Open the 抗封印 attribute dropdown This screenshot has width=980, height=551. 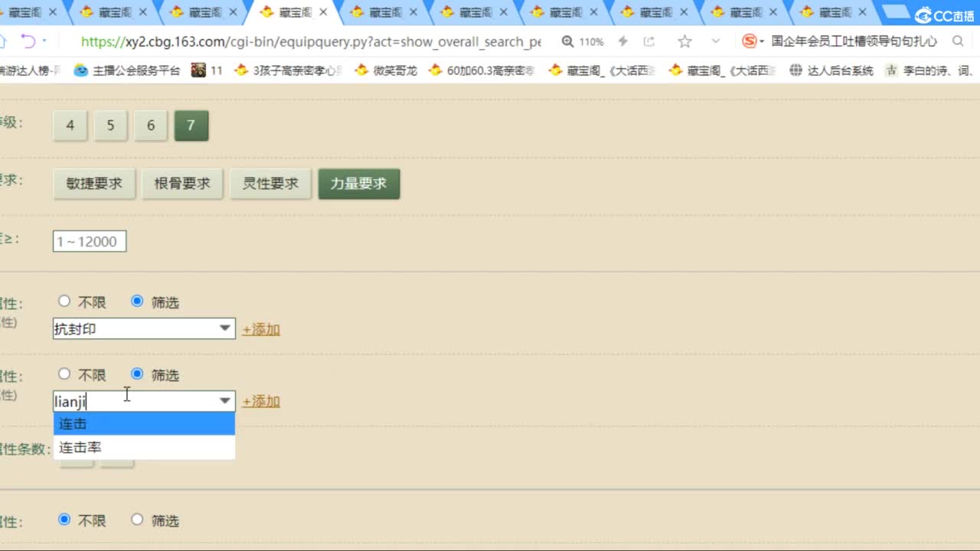point(144,329)
